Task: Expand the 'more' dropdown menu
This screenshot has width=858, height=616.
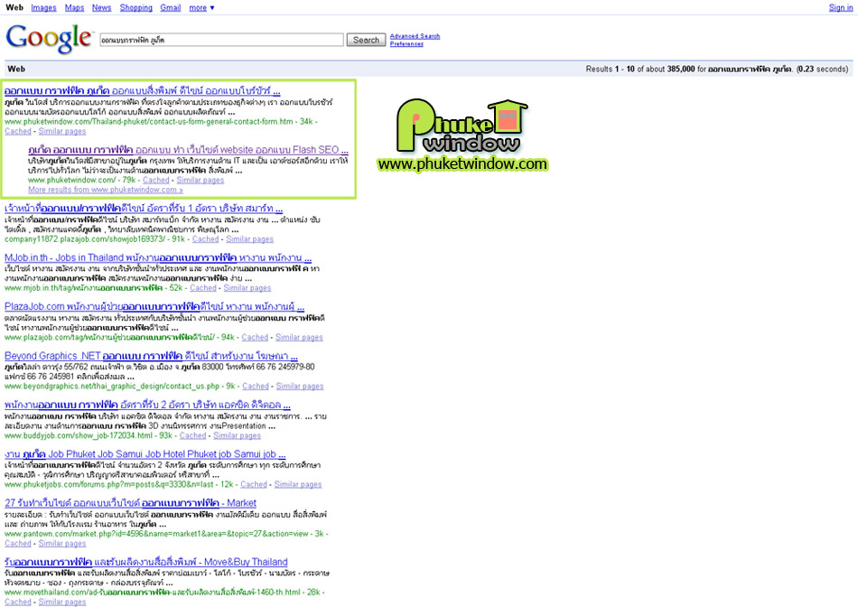Action: [201, 7]
